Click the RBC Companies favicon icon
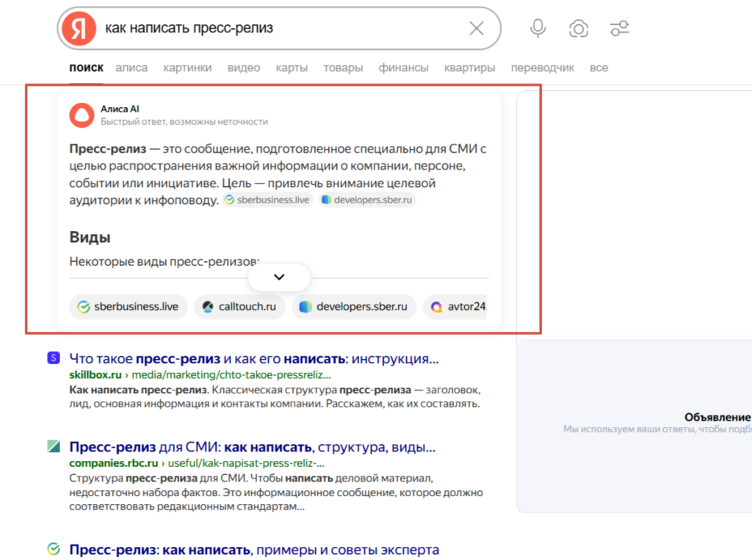752x560 pixels. (x=53, y=446)
